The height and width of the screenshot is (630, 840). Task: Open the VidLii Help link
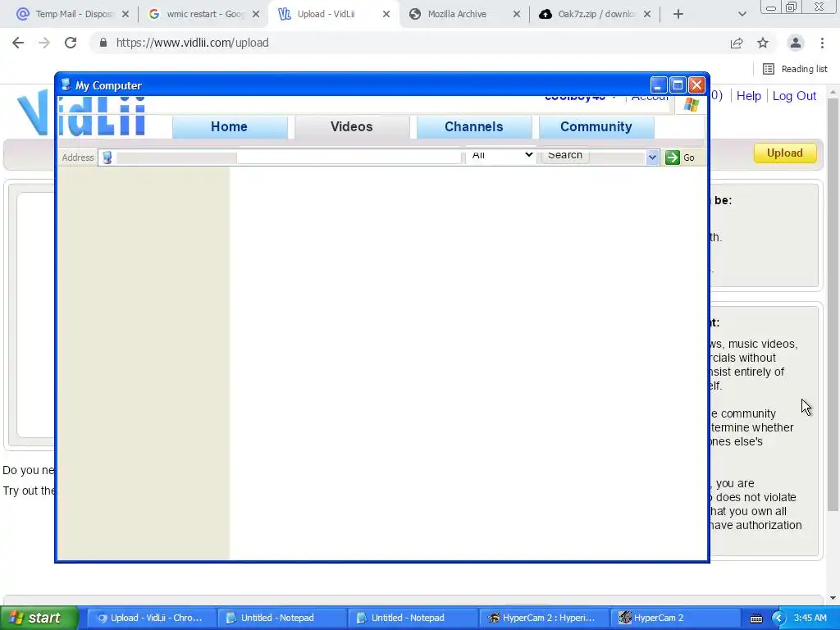click(x=748, y=96)
